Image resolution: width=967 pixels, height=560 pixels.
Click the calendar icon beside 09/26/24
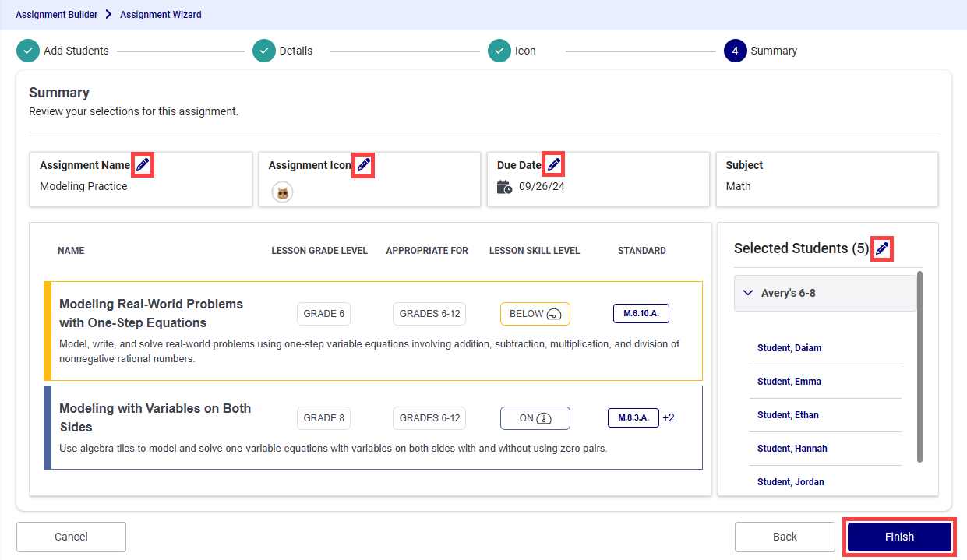(505, 187)
